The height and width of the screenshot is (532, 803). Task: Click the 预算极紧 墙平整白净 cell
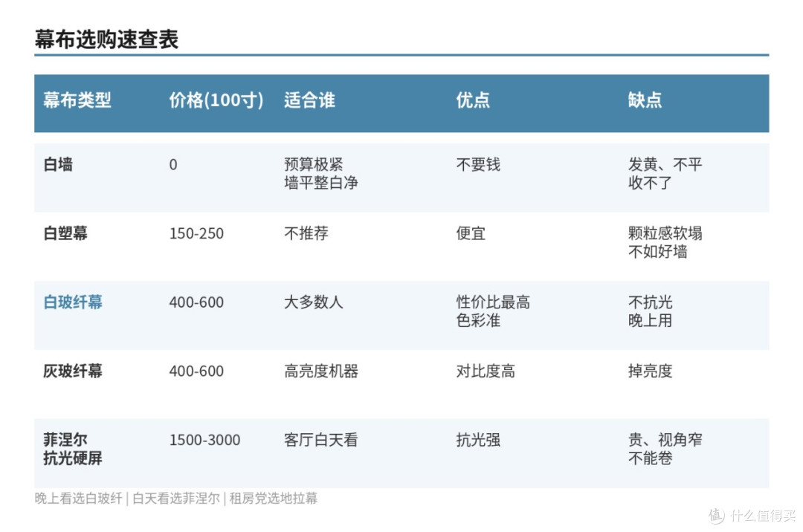click(x=320, y=173)
